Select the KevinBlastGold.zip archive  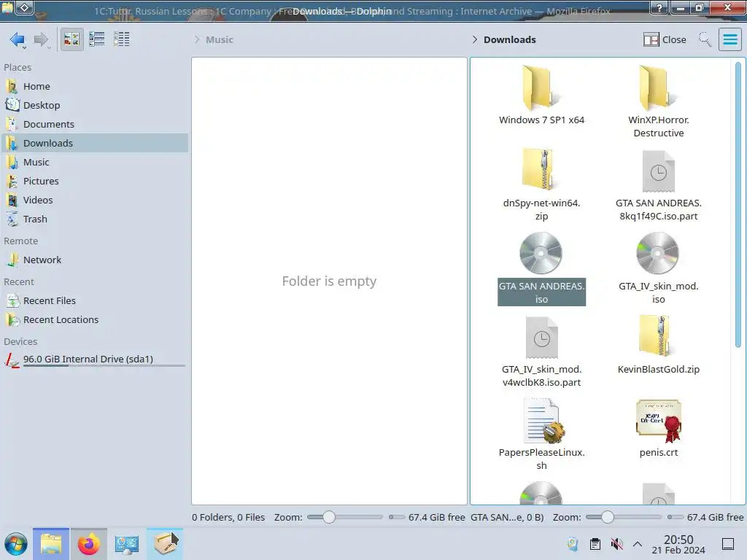tap(659, 345)
